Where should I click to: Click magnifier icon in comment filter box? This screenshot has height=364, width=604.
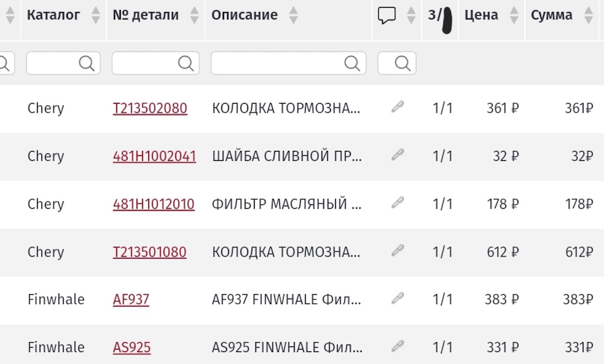[x=403, y=63]
